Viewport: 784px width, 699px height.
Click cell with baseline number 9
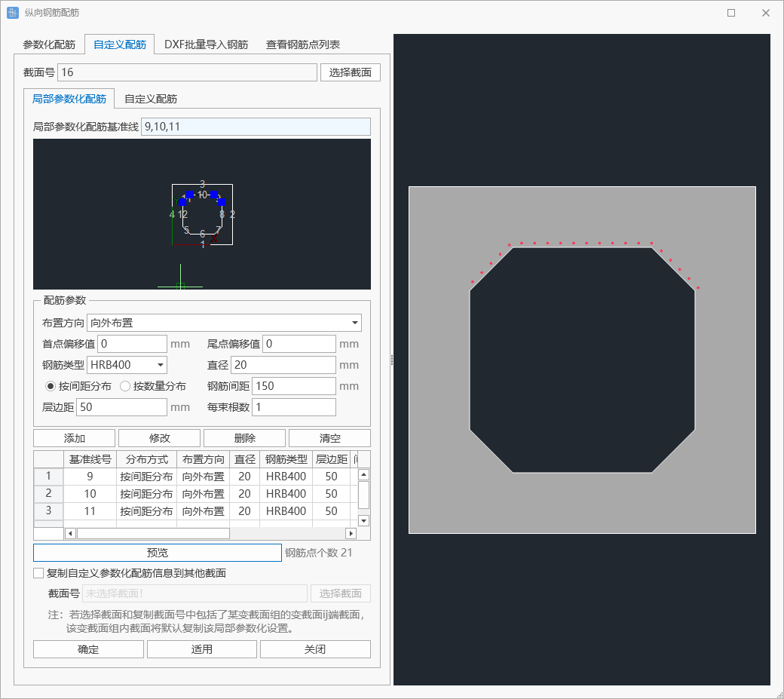tap(90, 477)
